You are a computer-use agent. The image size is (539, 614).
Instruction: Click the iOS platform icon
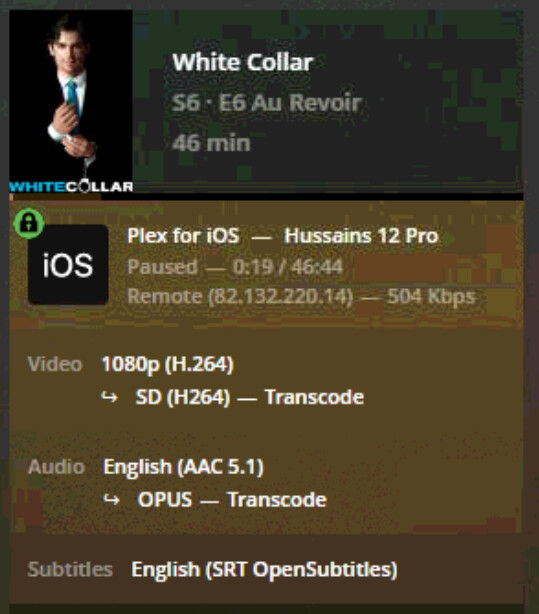point(68,265)
